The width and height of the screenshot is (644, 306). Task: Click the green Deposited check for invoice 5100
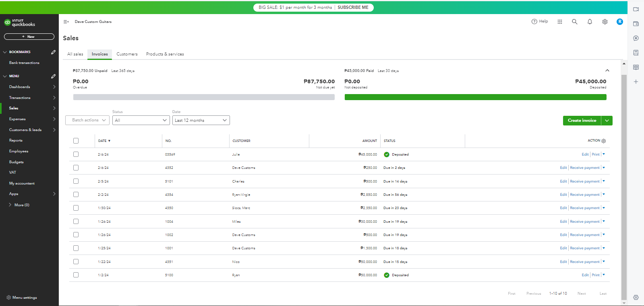[387, 275]
